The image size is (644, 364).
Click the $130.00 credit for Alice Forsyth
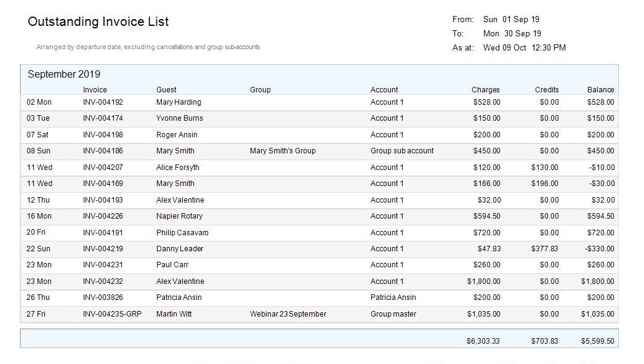545,167
